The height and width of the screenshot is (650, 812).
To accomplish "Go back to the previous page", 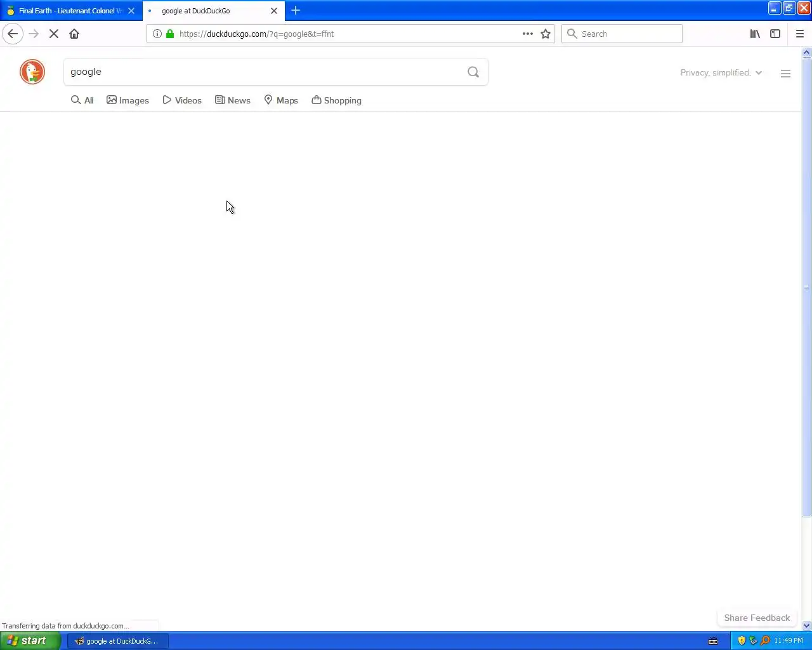I will [x=13, y=34].
